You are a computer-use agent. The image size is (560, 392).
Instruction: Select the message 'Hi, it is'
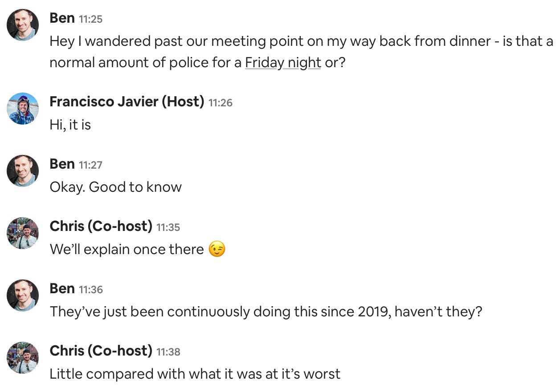click(70, 125)
